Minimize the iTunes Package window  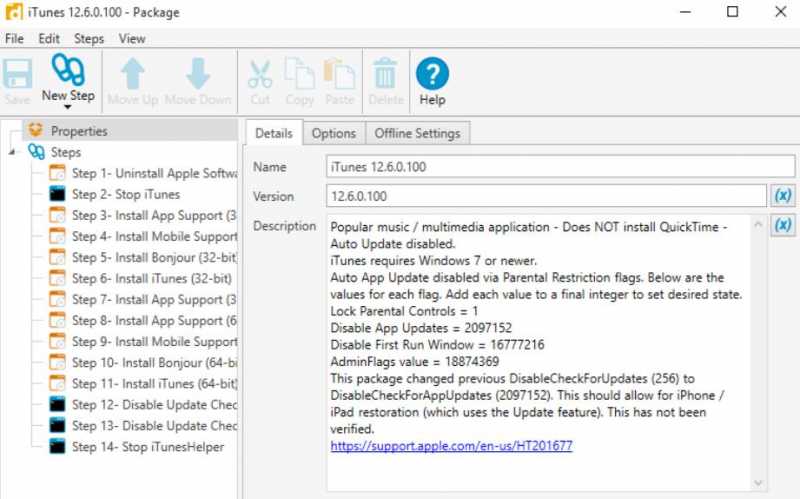coord(685,11)
